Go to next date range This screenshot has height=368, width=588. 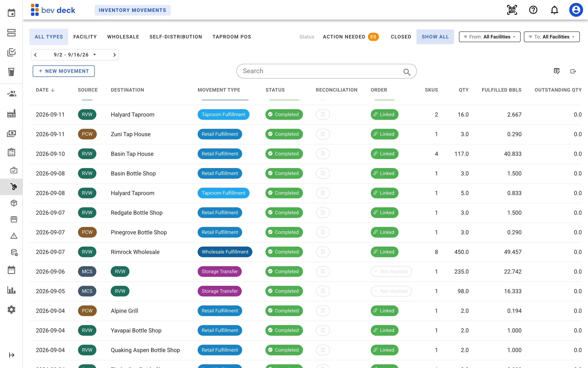[115, 55]
